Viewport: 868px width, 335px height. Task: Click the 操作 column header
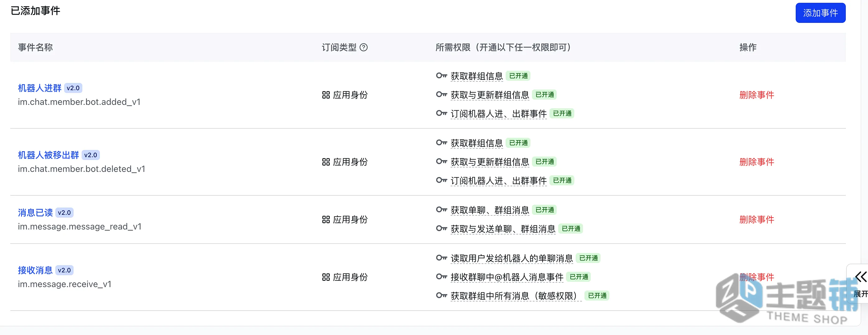point(748,47)
